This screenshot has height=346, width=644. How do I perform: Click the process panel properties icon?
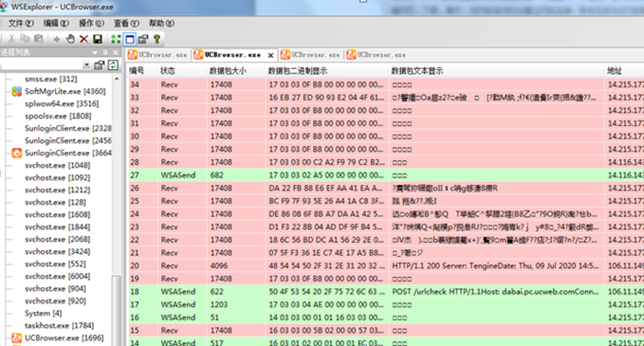tap(99, 65)
